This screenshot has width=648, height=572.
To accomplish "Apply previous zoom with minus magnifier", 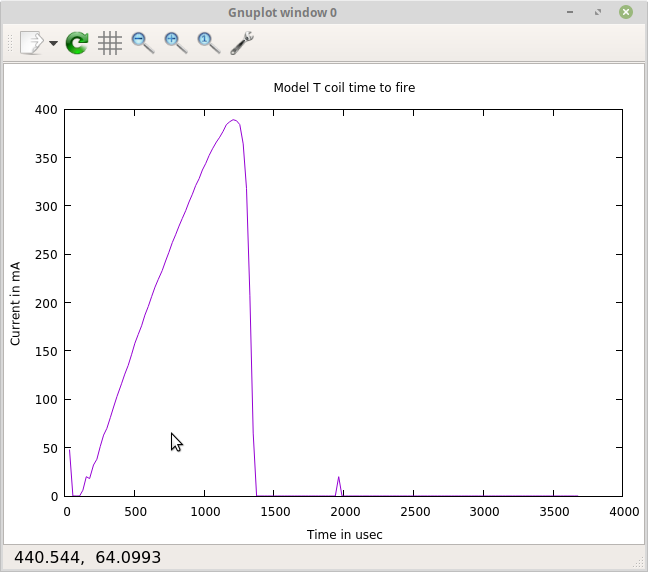I will [x=143, y=43].
